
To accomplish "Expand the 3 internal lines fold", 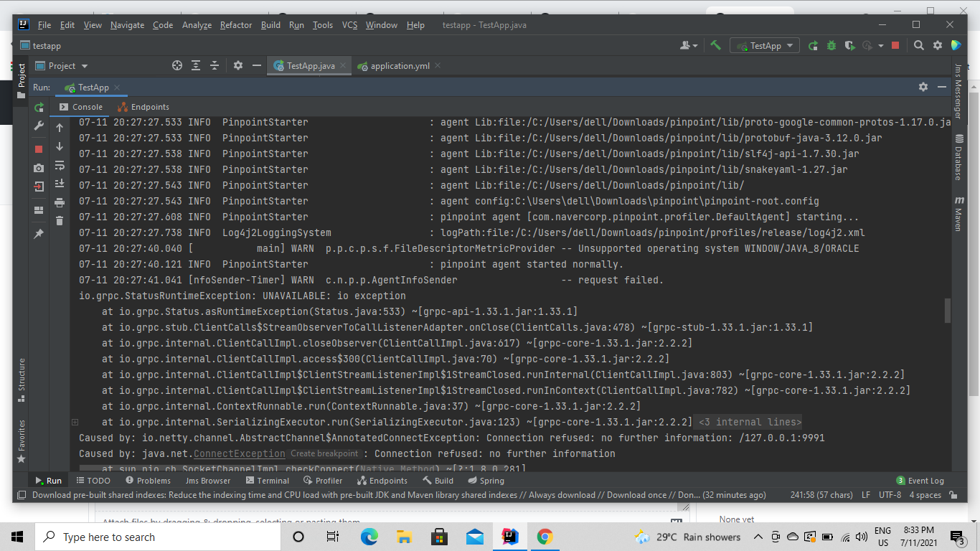I will (x=749, y=422).
